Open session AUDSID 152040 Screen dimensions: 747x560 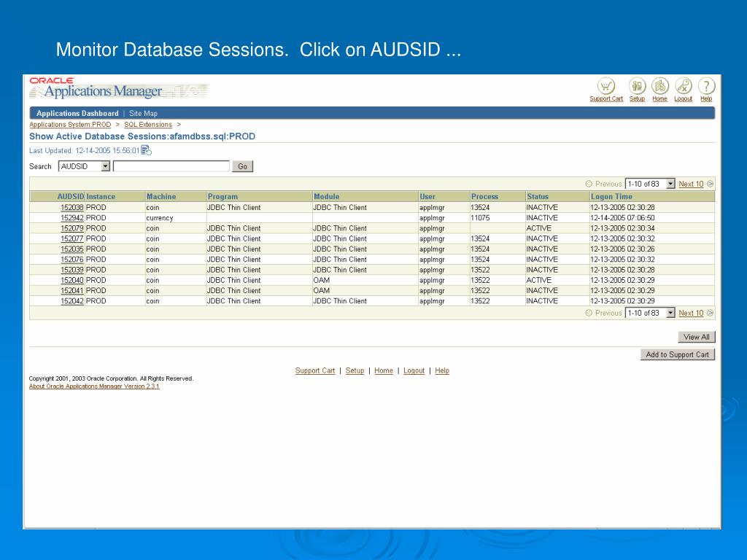tap(72, 281)
